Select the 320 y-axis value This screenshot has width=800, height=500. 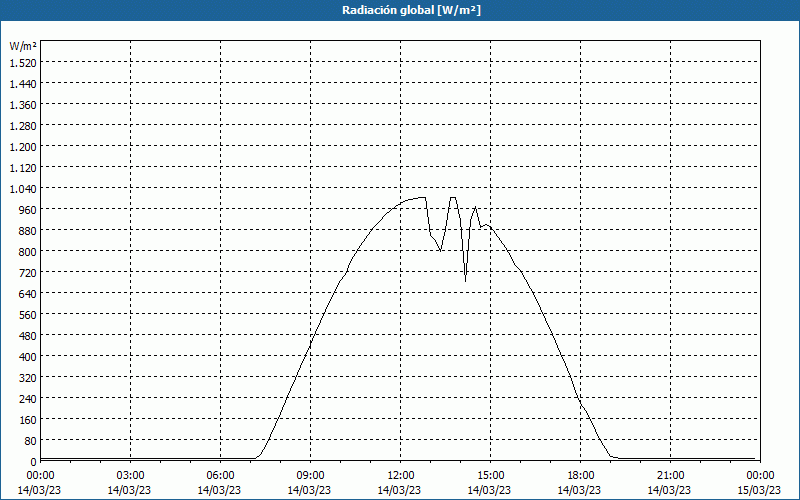tap(28, 378)
